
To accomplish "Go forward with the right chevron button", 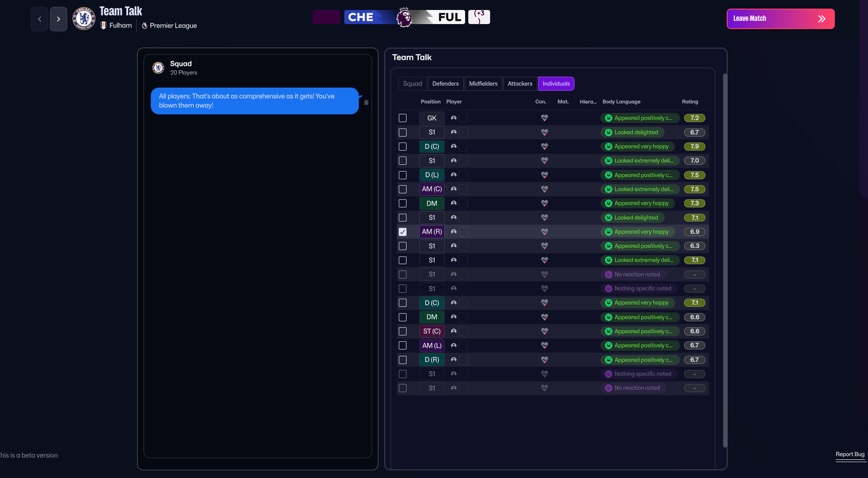I will [x=59, y=19].
